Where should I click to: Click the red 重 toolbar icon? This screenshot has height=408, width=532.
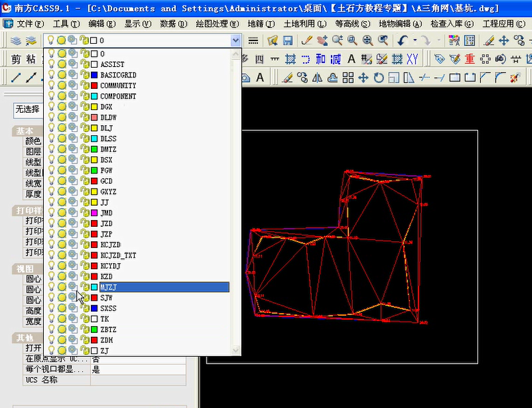pyautogui.click(x=470, y=59)
